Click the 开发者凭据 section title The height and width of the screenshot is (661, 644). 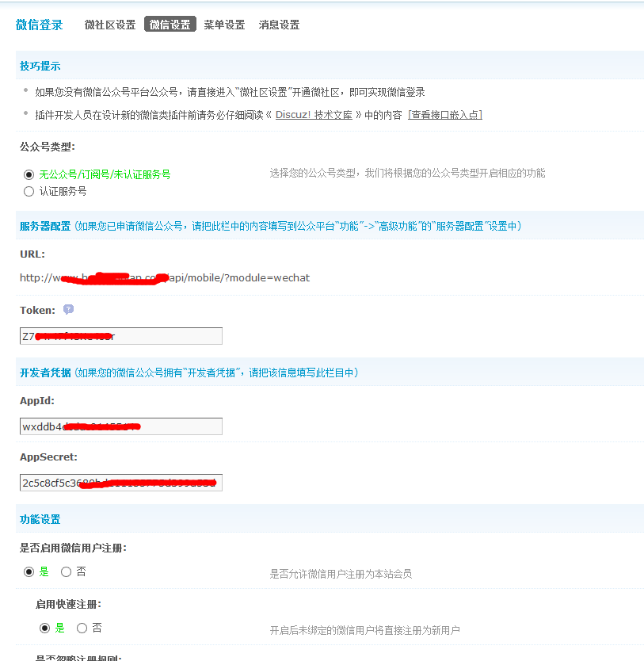45,373
